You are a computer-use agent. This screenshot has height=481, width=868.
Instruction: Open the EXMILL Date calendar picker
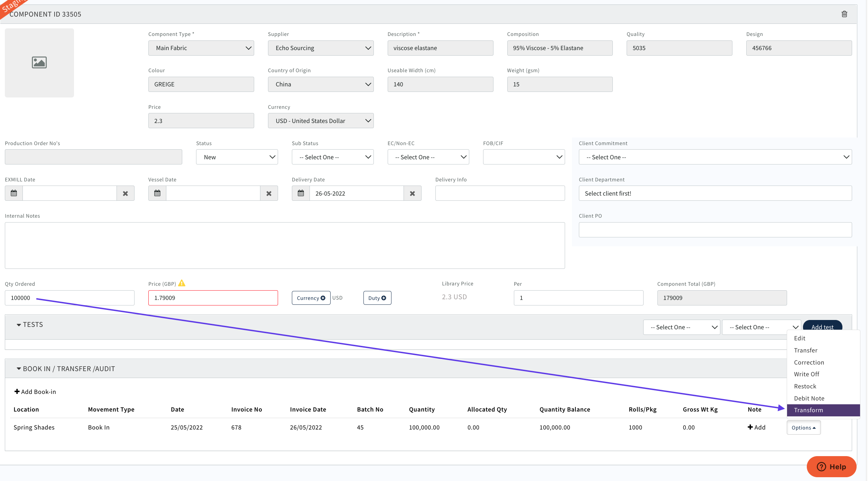pyautogui.click(x=14, y=193)
